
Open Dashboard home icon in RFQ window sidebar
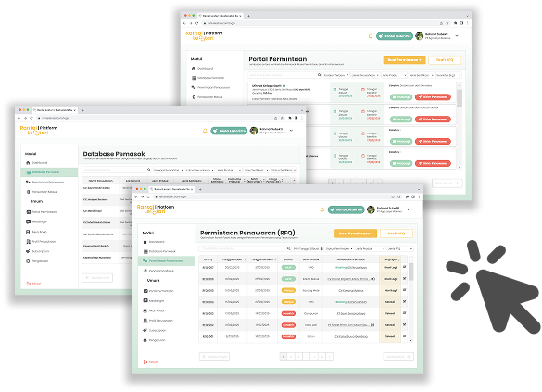[145, 242]
